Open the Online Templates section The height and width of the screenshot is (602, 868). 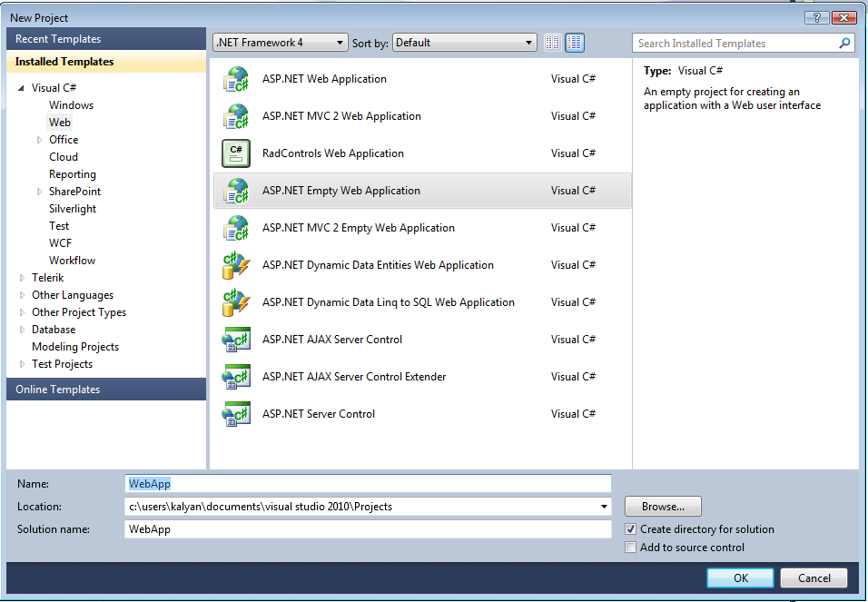tap(106, 390)
